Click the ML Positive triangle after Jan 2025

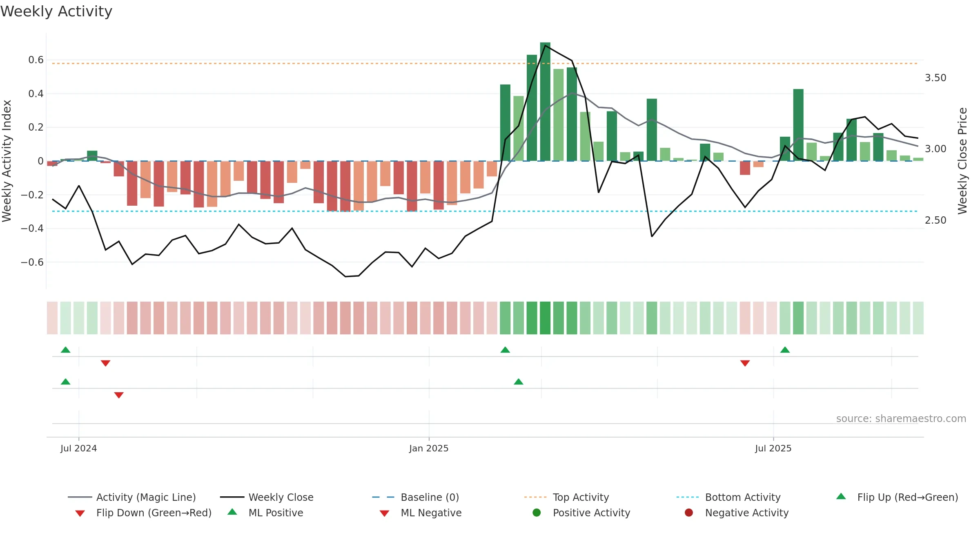(519, 382)
